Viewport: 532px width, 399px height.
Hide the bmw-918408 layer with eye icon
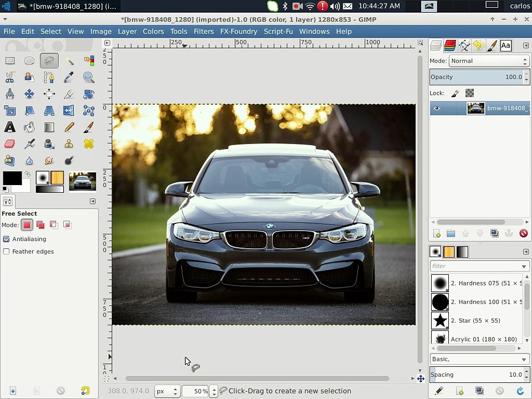437,108
